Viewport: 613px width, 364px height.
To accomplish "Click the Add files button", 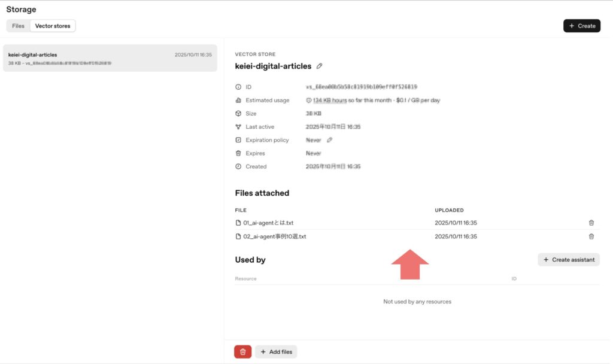I will (x=276, y=351).
